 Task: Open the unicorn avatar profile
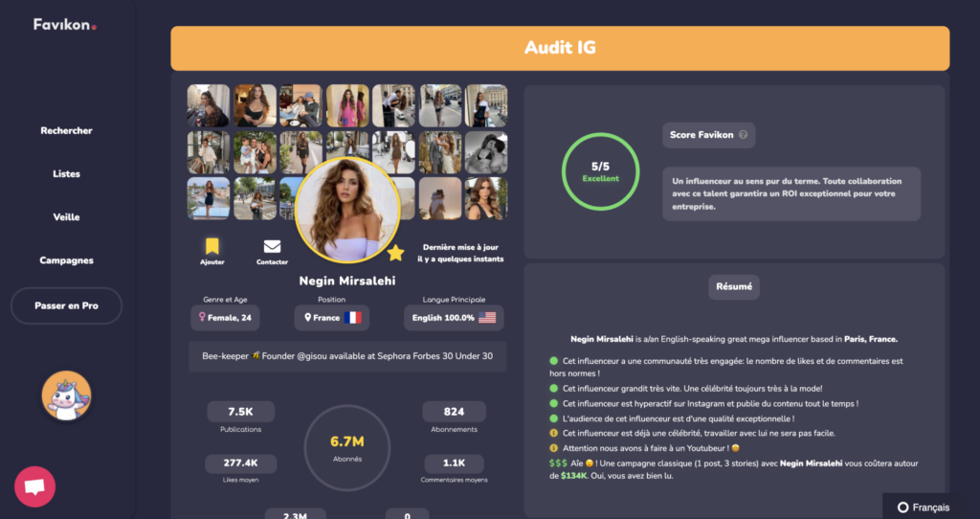[x=66, y=395]
